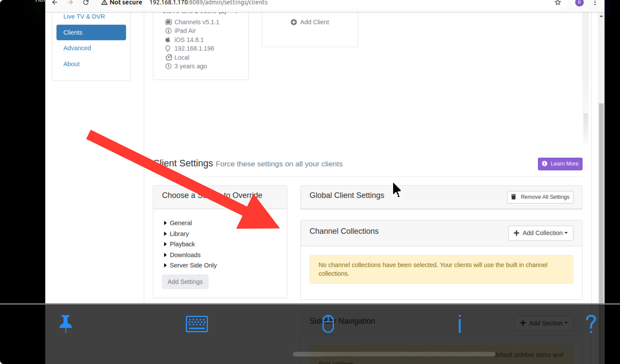Open the on-screen keyboard icon
The width and height of the screenshot is (620, 364).
[x=197, y=324]
